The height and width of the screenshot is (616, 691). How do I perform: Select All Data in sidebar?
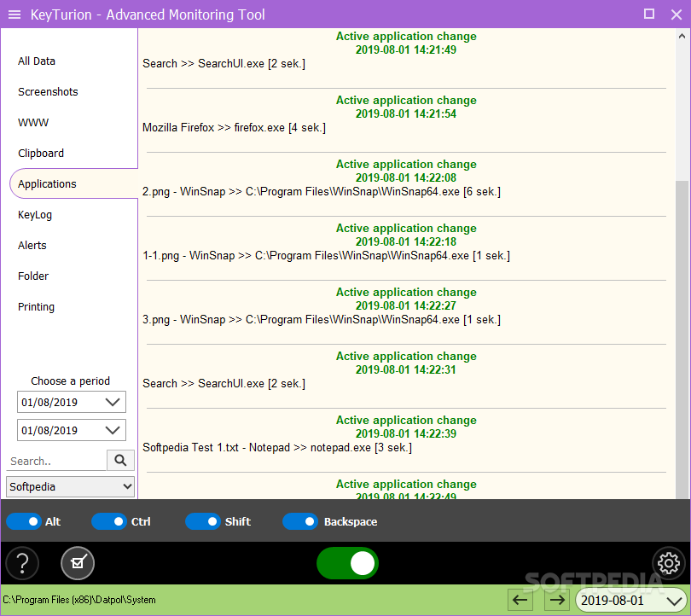[37, 61]
